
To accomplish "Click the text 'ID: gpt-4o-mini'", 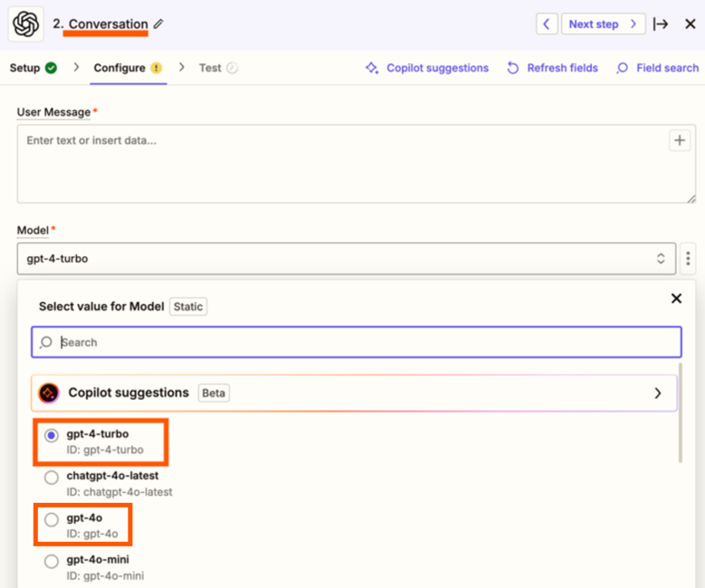I will coord(105,576).
